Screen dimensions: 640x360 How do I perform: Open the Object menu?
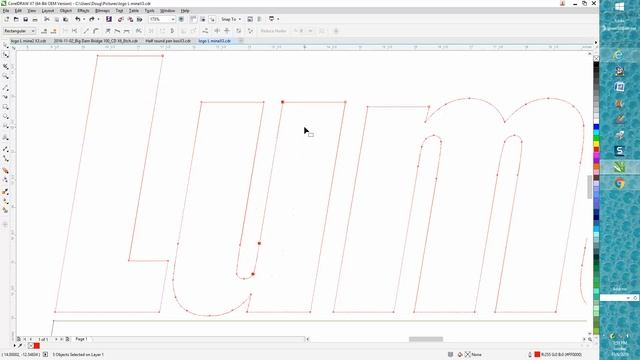[x=65, y=11]
